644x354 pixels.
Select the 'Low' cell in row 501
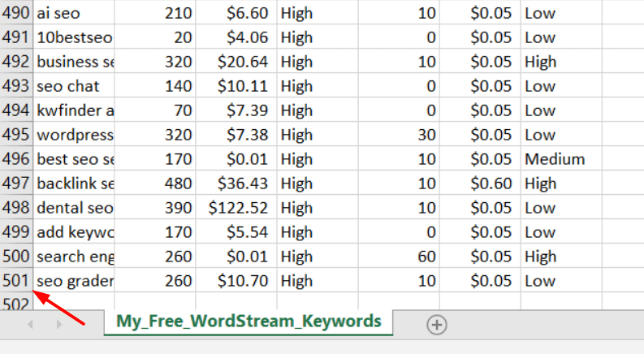(x=561, y=280)
